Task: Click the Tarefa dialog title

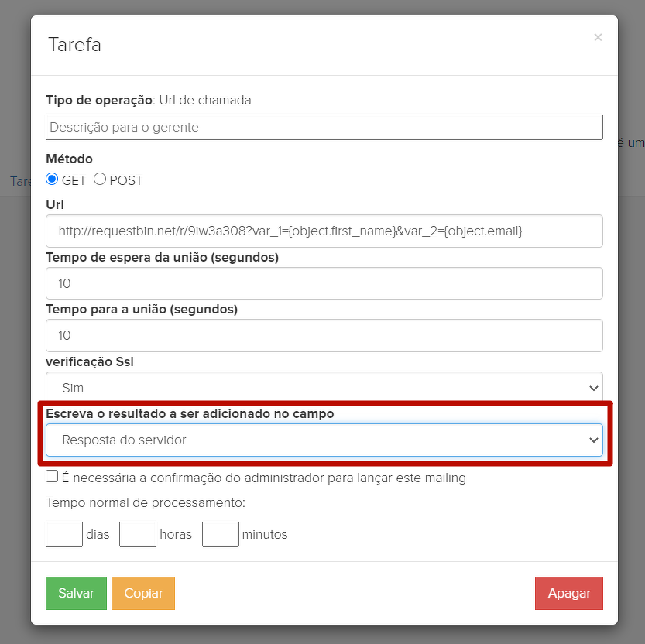Action: click(74, 44)
